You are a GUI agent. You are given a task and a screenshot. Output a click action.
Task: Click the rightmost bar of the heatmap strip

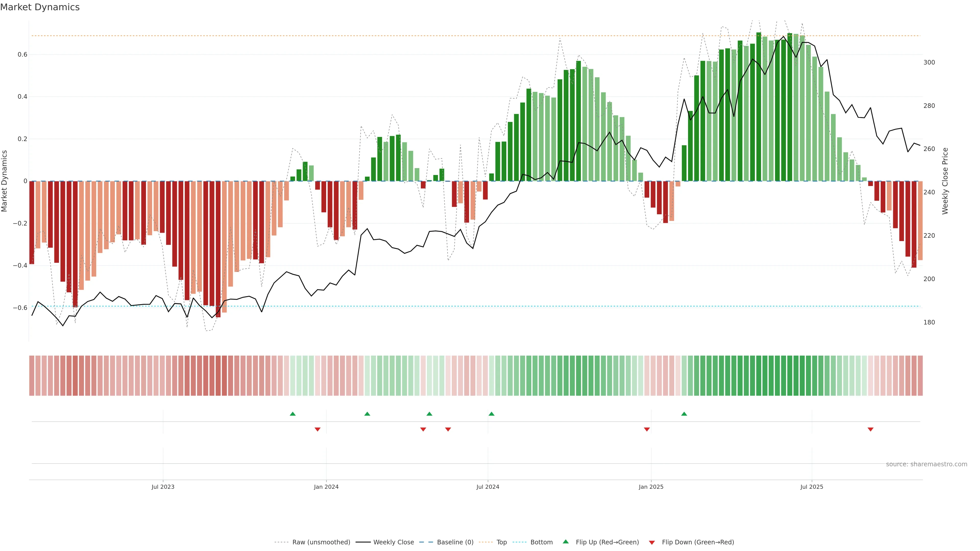(x=920, y=376)
